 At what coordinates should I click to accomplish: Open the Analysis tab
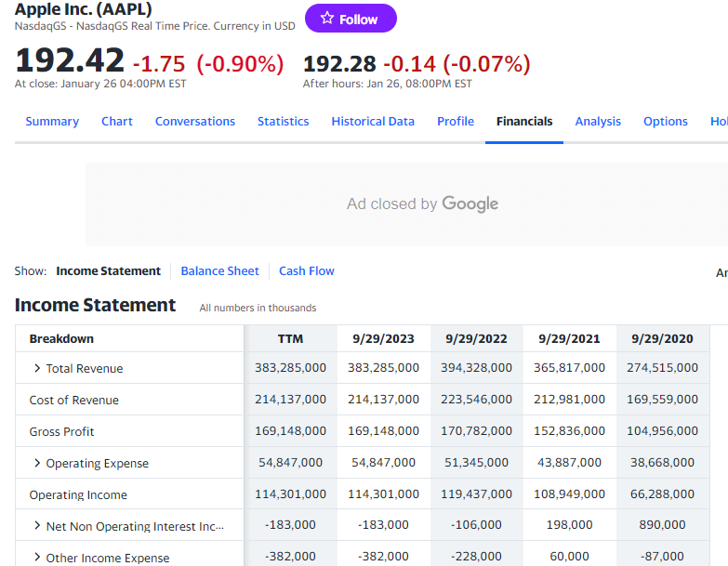coord(598,121)
